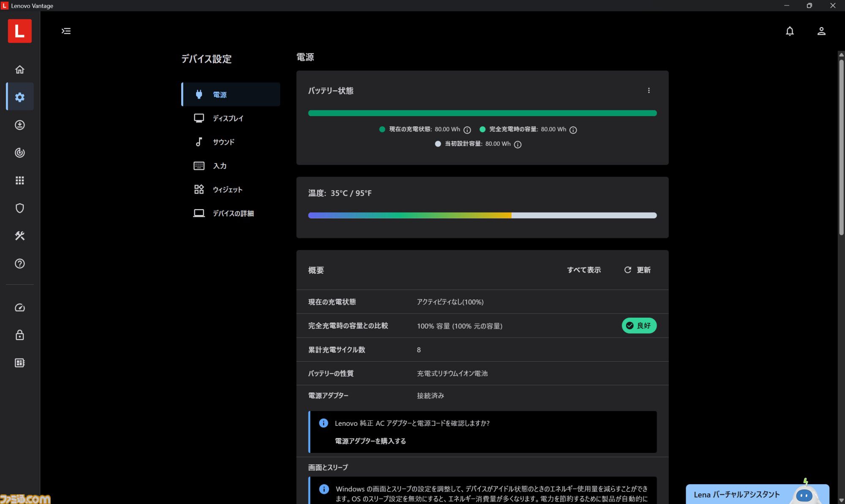Screen dimensions: 845x504
Task: Open battery status three-dot menu
Action: point(649,90)
